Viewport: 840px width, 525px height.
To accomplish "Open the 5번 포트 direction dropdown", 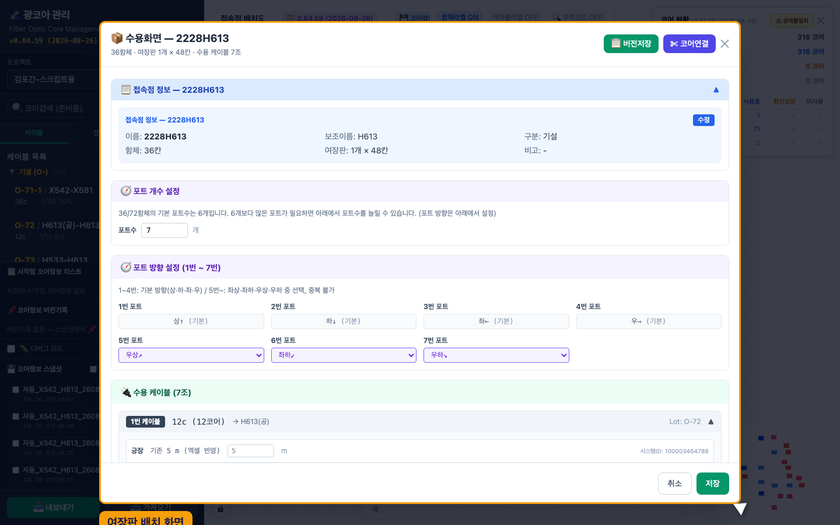I will pos(191,355).
